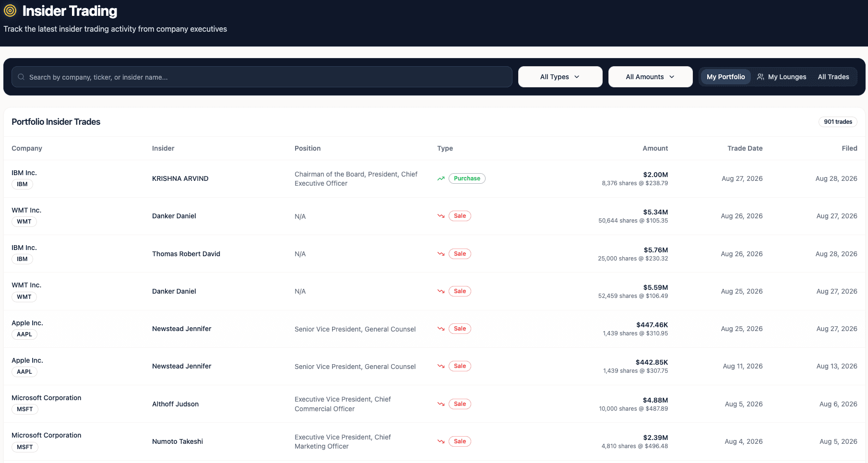Click the Company column header
The width and height of the screenshot is (868, 463).
tap(27, 148)
